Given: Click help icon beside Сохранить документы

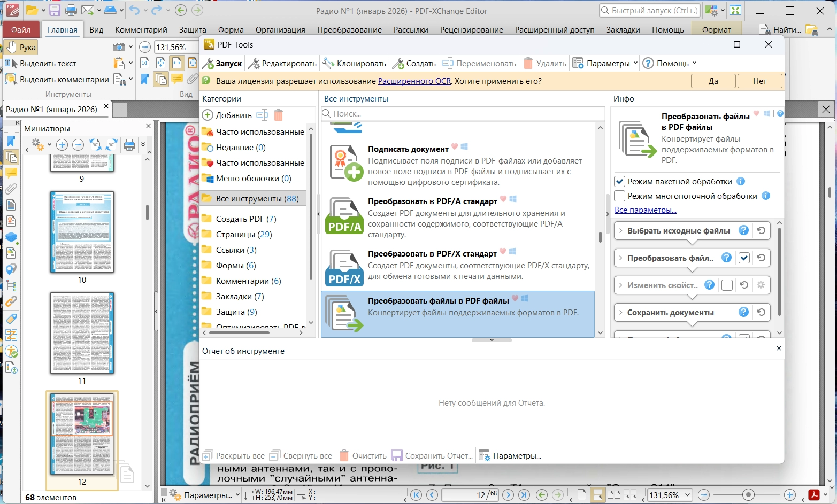Looking at the screenshot, I should (x=743, y=312).
